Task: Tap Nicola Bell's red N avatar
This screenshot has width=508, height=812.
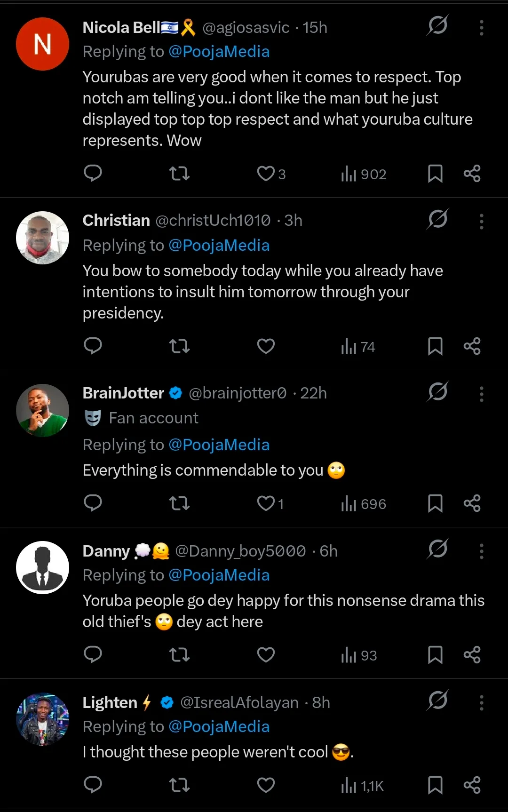Action: 43,44
